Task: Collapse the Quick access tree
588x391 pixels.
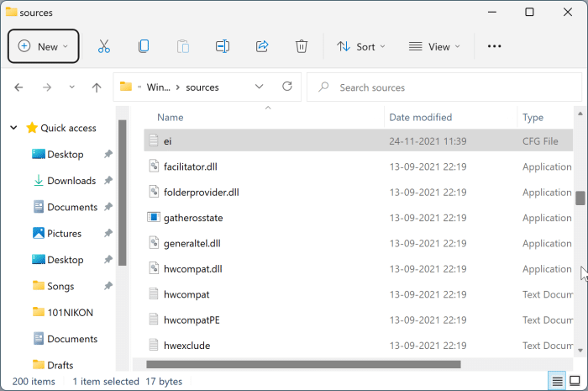Action: pyautogui.click(x=14, y=128)
